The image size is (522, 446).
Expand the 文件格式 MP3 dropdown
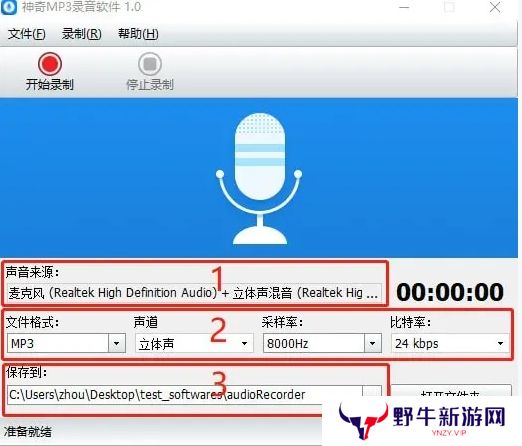pyautogui.click(x=116, y=343)
